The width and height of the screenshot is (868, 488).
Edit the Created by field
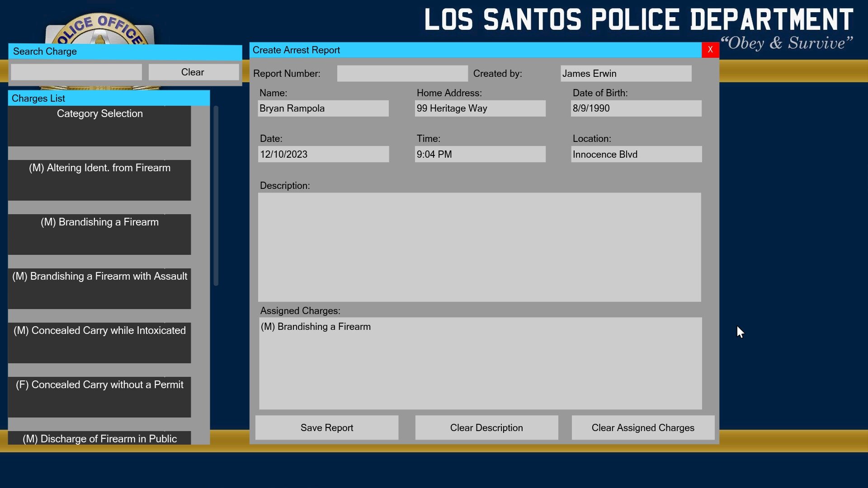click(x=626, y=74)
